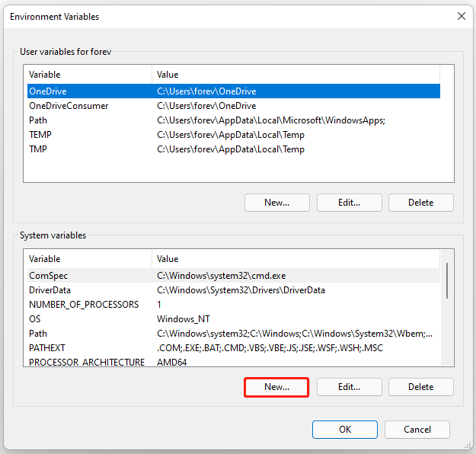Click Delete under system variables

(x=420, y=387)
